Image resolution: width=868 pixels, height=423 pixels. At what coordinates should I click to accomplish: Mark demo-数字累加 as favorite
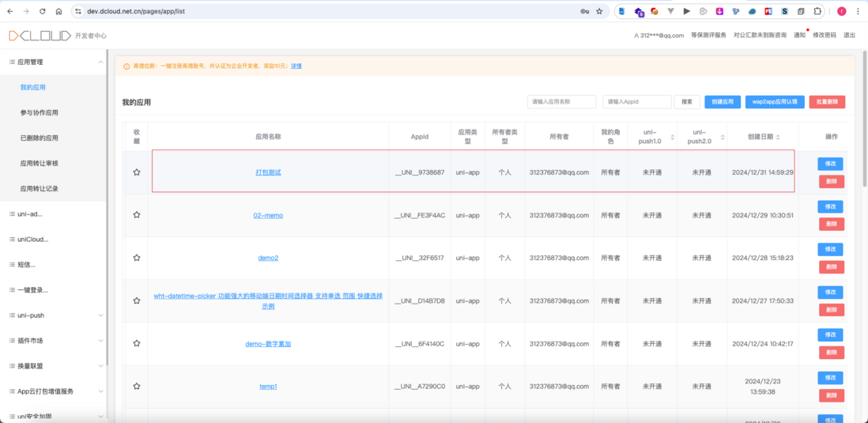[x=137, y=343]
